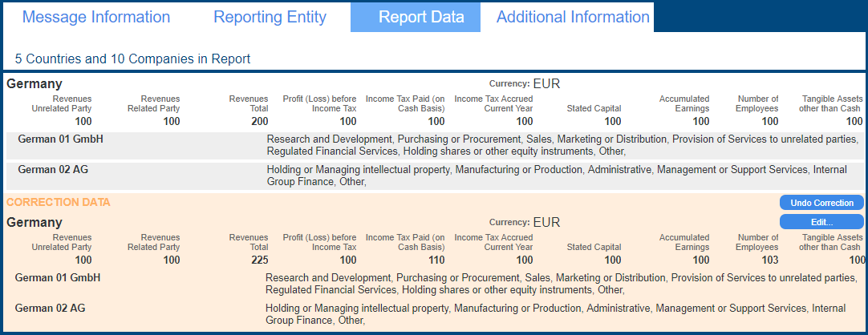Switch to the Reporting Entity tab
Screen dimensions: 868x335
coord(270,17)
